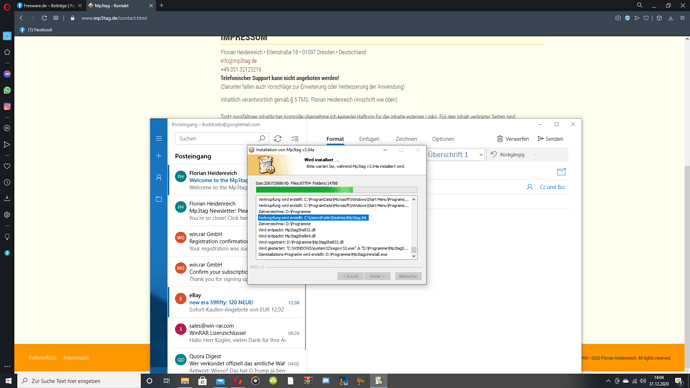Open the Impressum footer link
Viewport: 690px width, 388px height.
[x=76, y=358]
